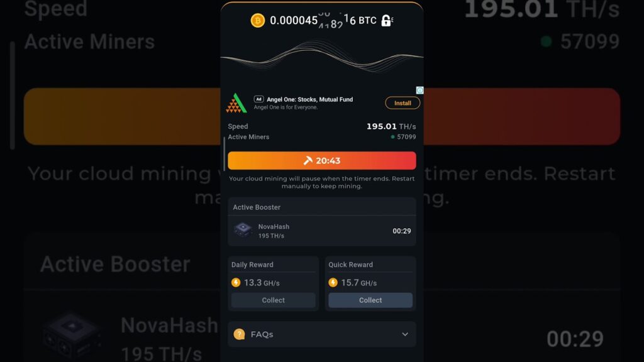Tap the green Active Miners status dot

(392, 137)
